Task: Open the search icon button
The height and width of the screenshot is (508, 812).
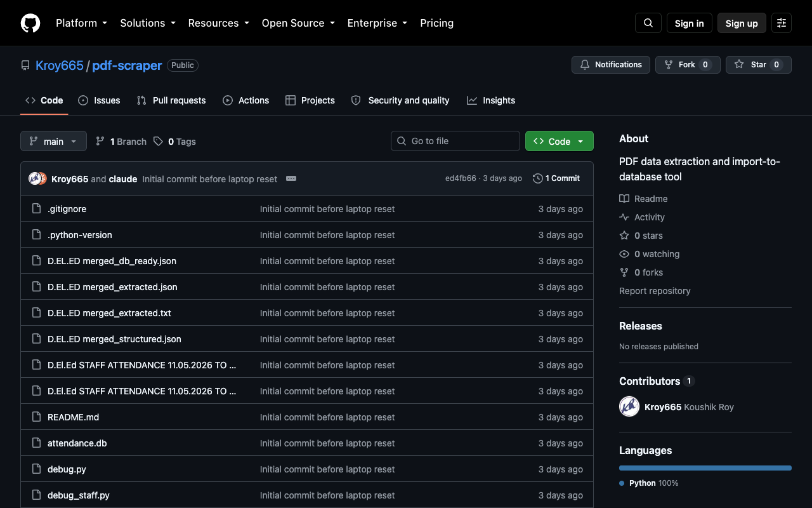Action: tap(648, 23)
